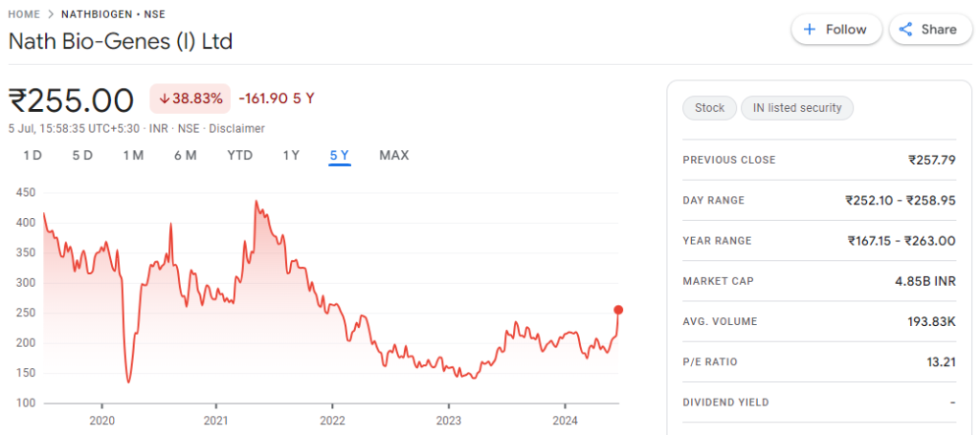Click the down arrow in percentage badge

click(164, 98)
